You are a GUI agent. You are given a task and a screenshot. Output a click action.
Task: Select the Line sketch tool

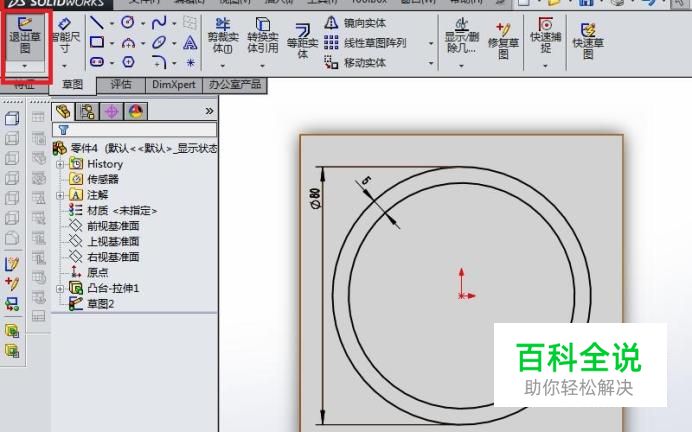pos(97,23)
